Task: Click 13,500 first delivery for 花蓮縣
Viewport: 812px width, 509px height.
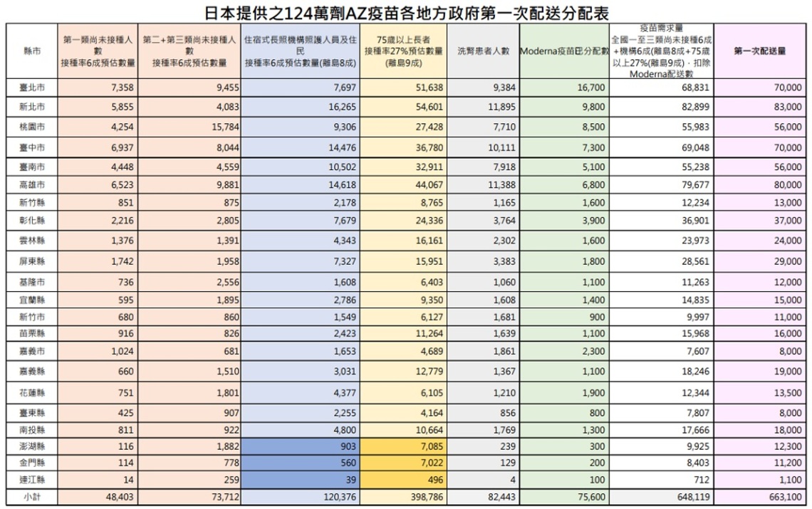Action: click(788, 393)
